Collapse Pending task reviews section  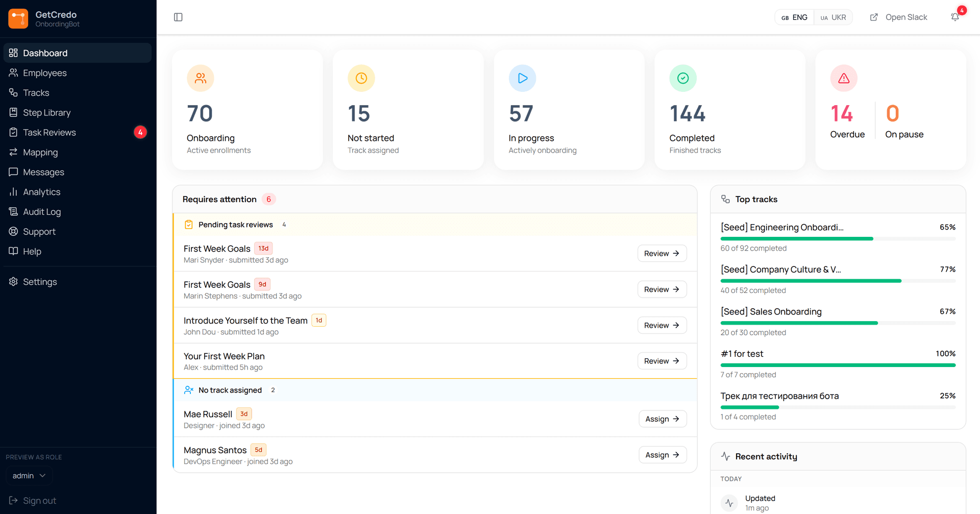pyautogui.click(x=435, y=225)
